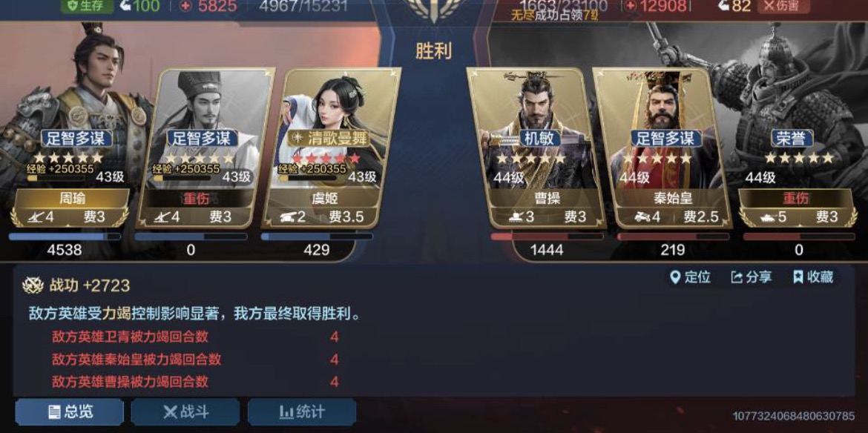Click the 收藏 bookmark icon

[x=798, y=277]
